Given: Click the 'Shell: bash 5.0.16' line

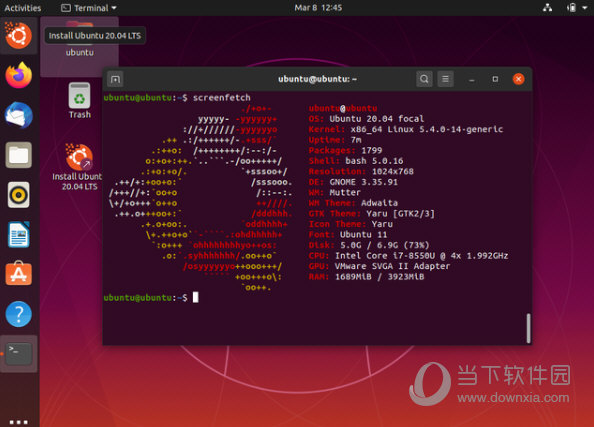Looking at the screenshot, I should [356, 161].
